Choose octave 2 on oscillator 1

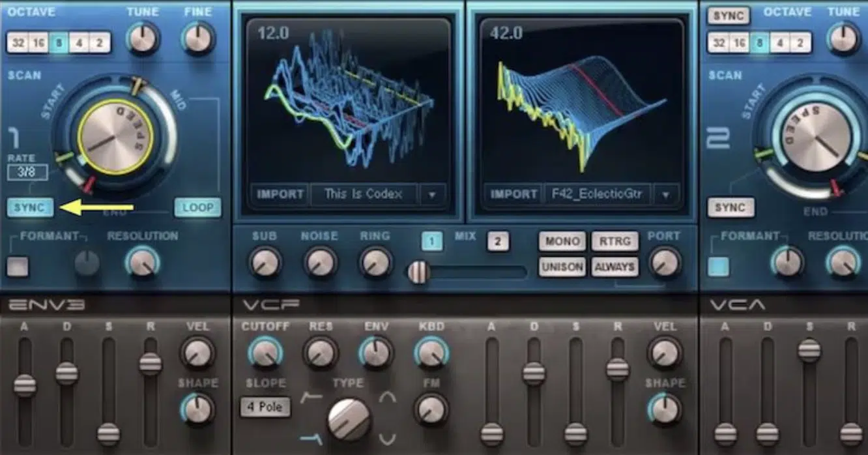pos(100,43)
